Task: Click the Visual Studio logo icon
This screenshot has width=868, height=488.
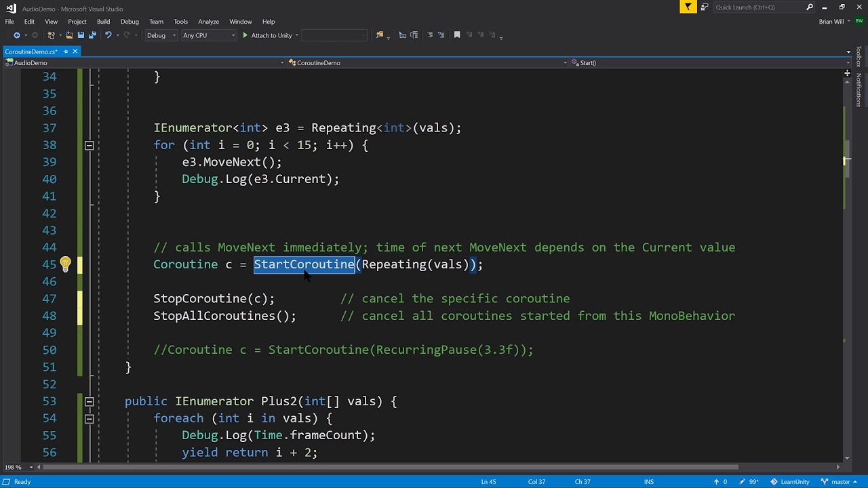Action: (10, 8)
